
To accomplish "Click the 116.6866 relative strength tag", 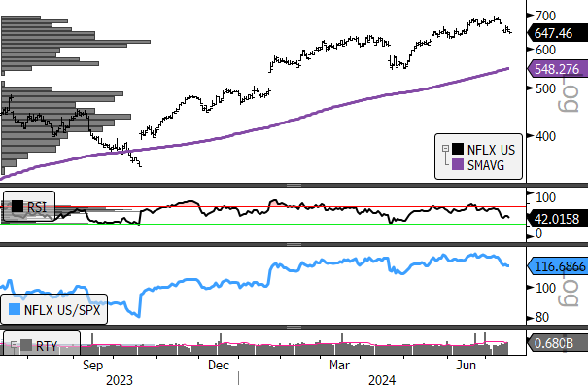I will [x=557, y=266].
